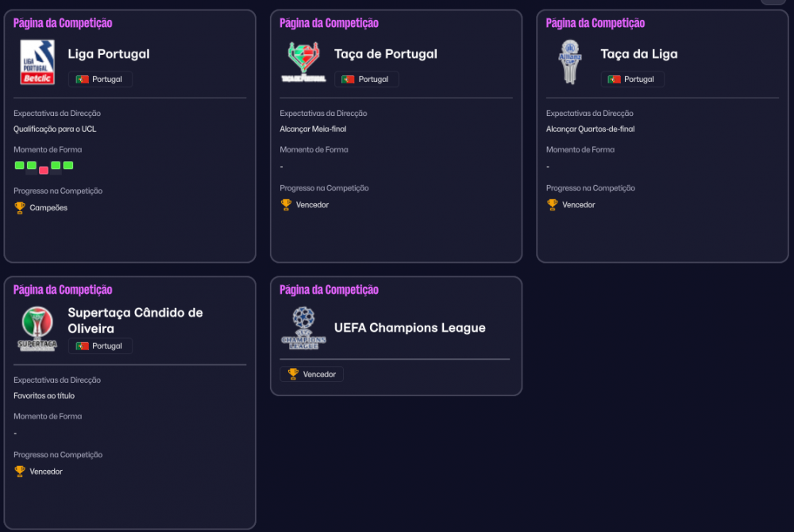Viewport: 794px width, 532px height.
Task: Click the Campeões trophy icon in Liga Portugal
Action: tap(20, 207)
